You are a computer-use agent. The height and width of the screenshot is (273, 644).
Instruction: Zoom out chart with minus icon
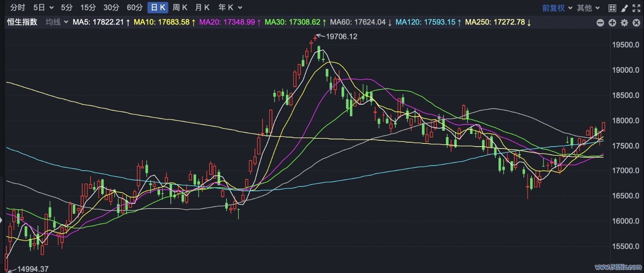[x=600, y=23]
